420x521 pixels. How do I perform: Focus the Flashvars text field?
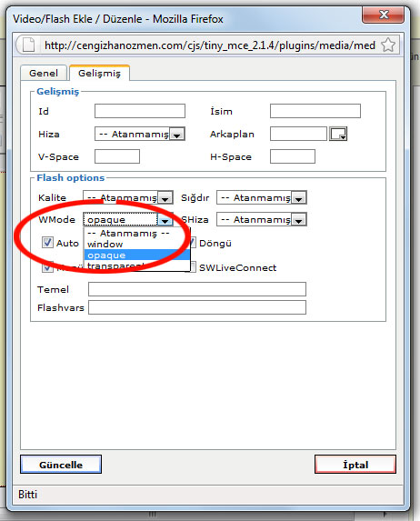coord(197,307)
